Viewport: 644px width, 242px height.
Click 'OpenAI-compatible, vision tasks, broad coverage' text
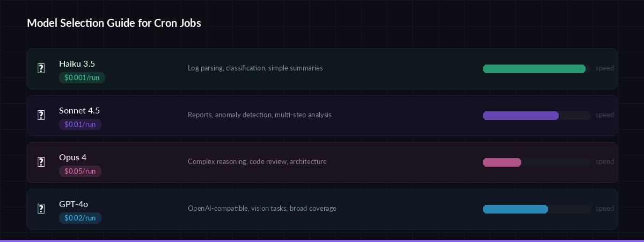coord(262,209)
